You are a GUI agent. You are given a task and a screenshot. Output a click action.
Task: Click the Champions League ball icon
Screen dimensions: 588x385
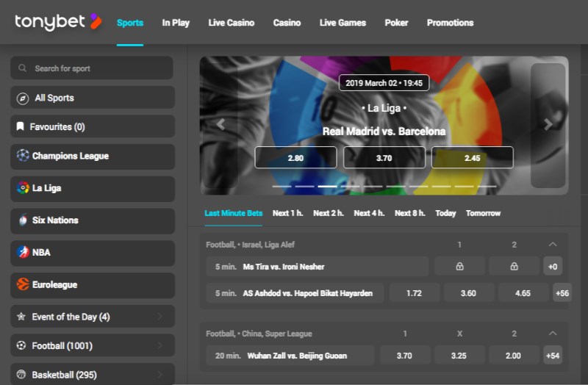(23, 155)
